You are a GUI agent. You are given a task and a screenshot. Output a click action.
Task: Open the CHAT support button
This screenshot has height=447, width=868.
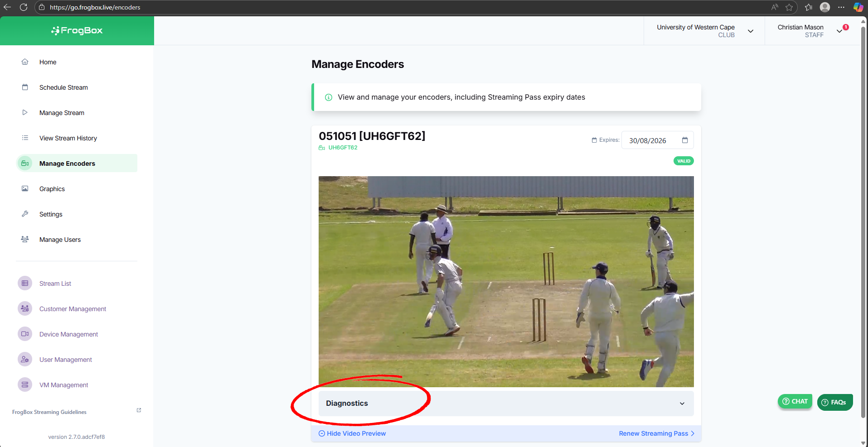click(x=795, y=401)
